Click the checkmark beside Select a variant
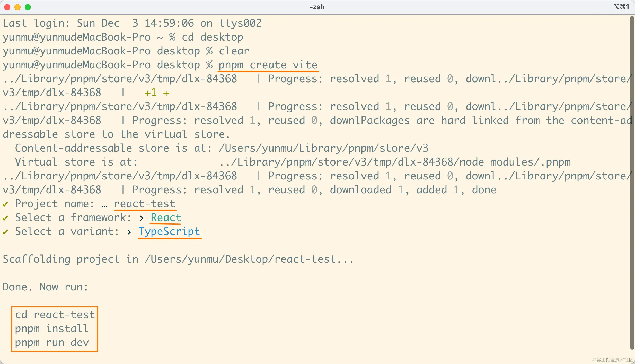 pos(6,232)
